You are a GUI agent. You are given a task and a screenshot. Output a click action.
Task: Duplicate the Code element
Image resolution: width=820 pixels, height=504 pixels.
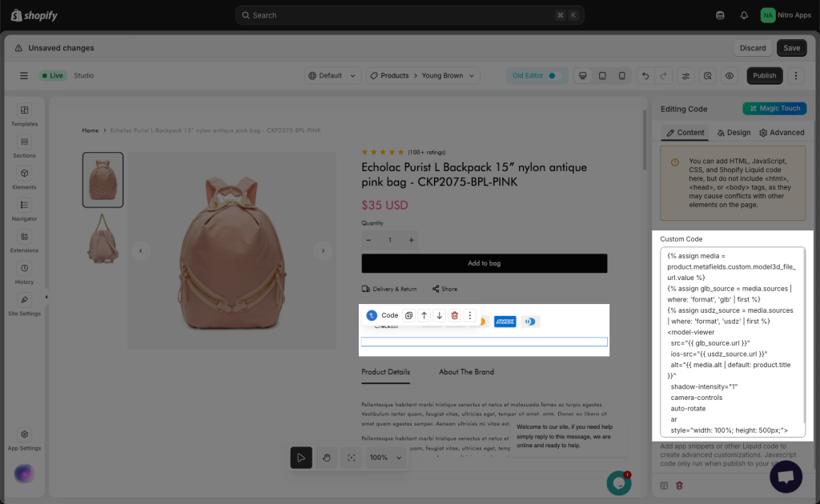tap(408, 316)
